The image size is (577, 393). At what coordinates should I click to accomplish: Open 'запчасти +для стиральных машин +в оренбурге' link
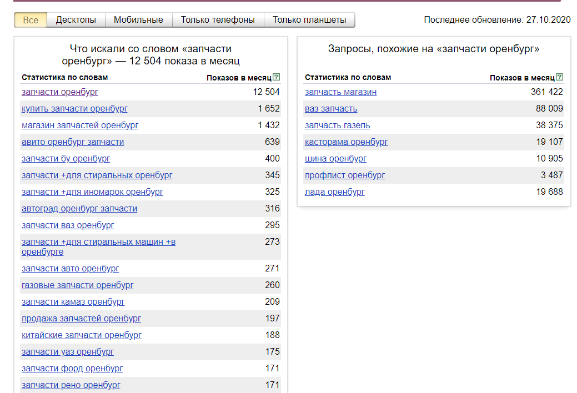coord(98,247)
